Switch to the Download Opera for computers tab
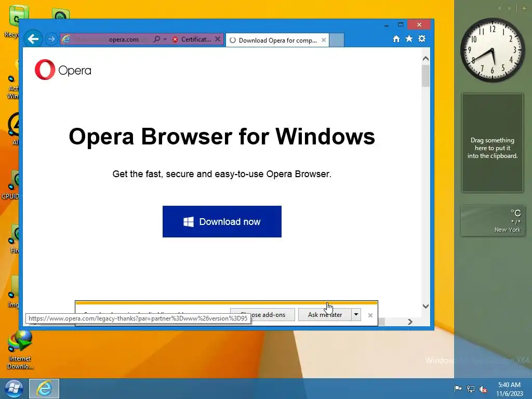Screen dimensions: 532x399 click(x=277, y=41)
